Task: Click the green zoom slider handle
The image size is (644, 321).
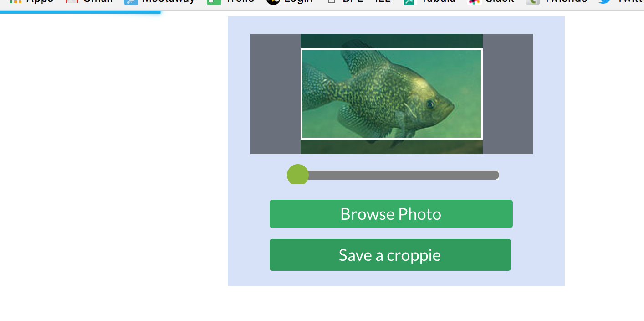Action: tap(298, 175)
